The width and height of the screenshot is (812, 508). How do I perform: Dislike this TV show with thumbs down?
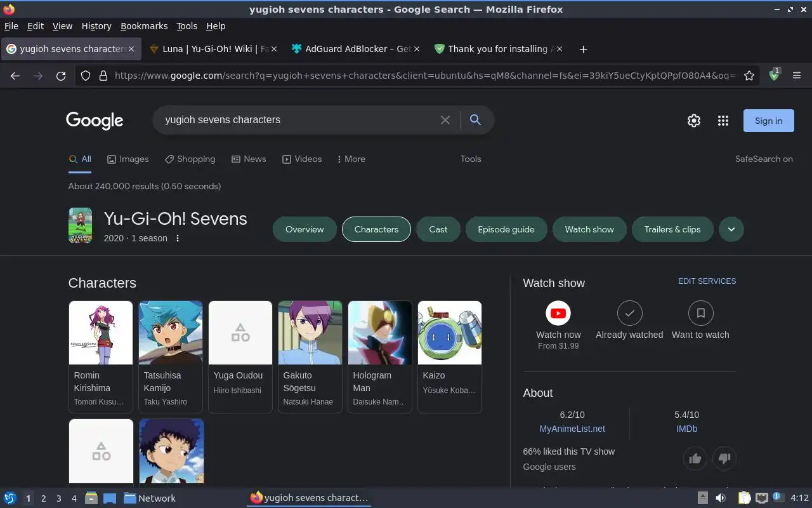click(x=724, y=458)
